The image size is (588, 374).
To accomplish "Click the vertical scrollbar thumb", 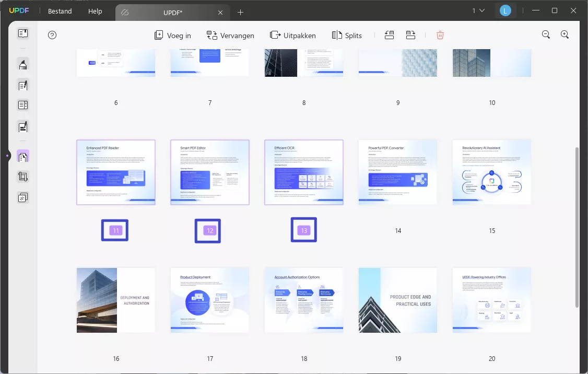I will 577,227.
